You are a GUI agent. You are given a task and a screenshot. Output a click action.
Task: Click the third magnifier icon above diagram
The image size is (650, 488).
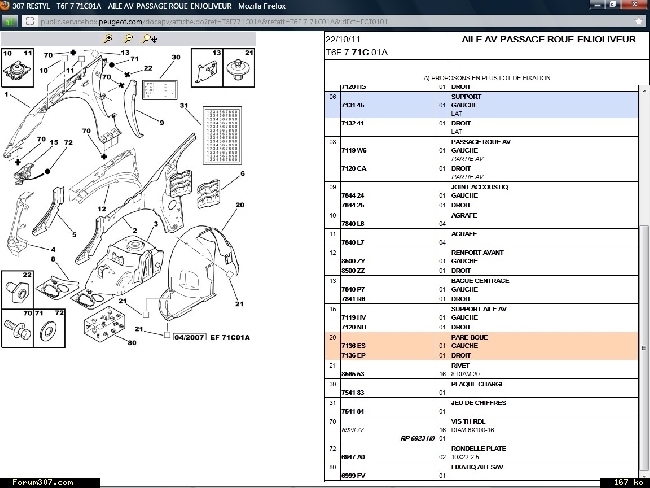click(x=147, y=37)
